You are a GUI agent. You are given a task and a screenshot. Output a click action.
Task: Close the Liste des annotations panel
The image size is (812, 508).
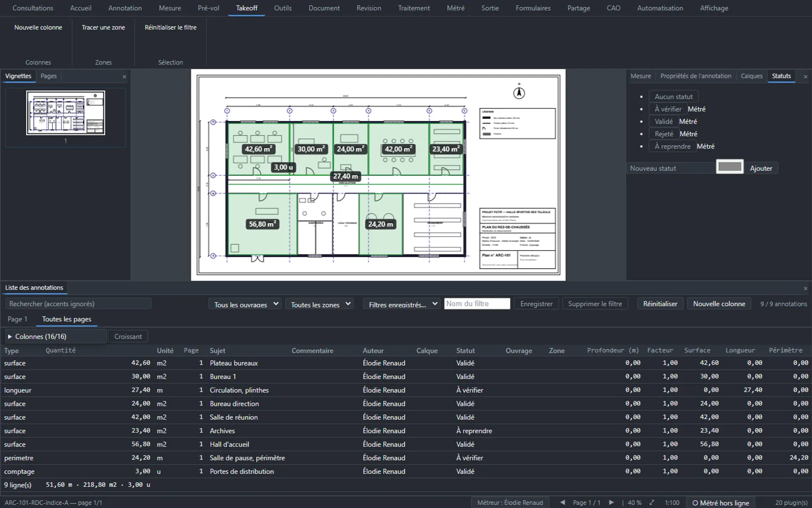[805, 289]
